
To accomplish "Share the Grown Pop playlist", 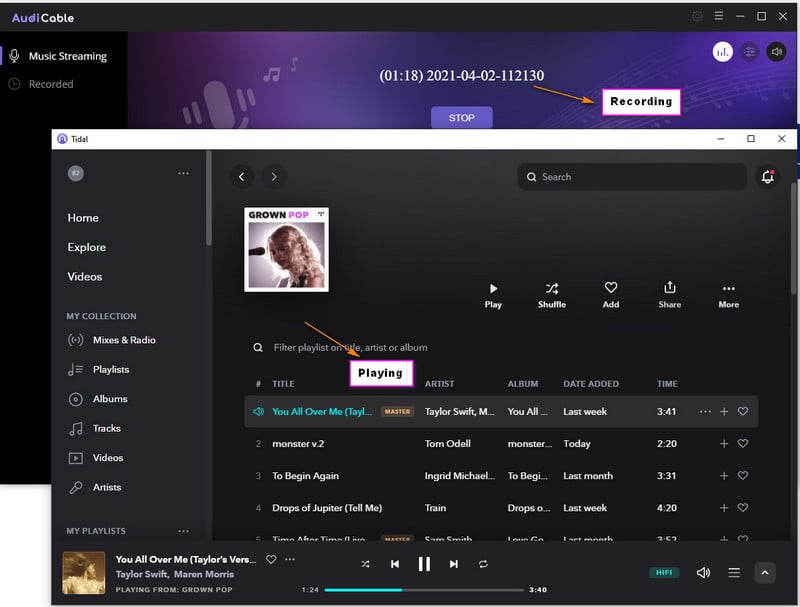I will [669, 296].
